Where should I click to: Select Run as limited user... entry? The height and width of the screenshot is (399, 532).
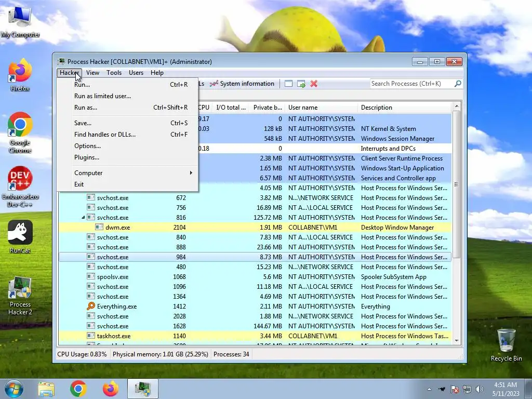[128, 96]
